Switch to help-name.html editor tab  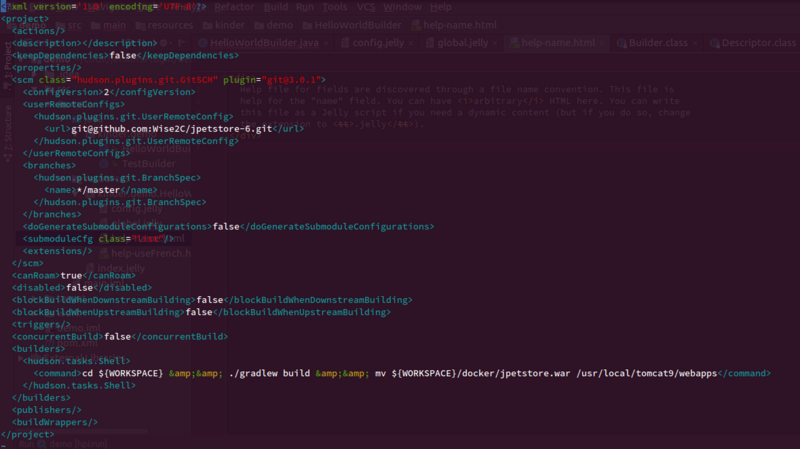[558, 43]
